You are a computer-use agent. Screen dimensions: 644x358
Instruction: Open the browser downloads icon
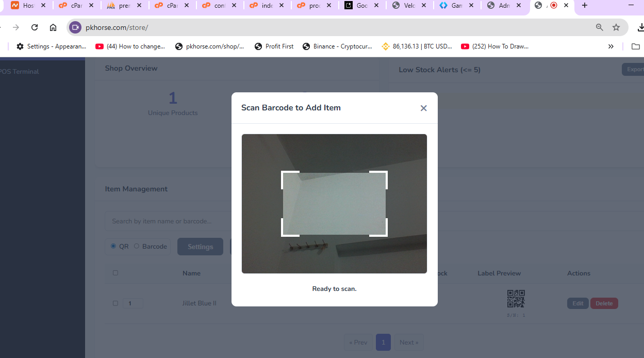[x=640, y=27]
